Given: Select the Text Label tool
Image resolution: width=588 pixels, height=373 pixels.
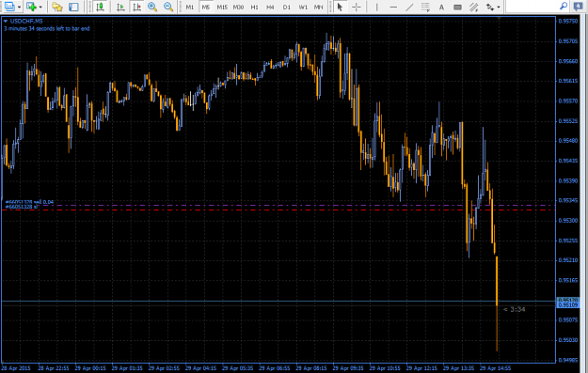Looking at the screenshot, I should click(x=457, y=7).
